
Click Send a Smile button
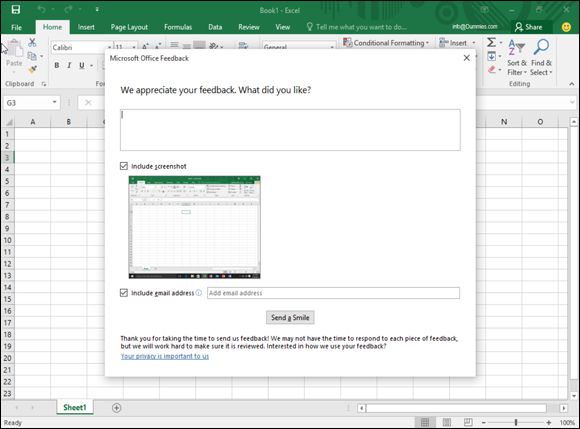[290, 317]
